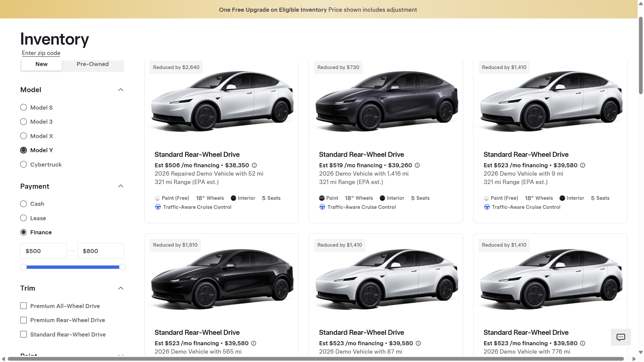Image resolution: width=644 pixels, height=362 pixels.
Task: Click dark paint swatch on $39,260 car
Action: 322,198
